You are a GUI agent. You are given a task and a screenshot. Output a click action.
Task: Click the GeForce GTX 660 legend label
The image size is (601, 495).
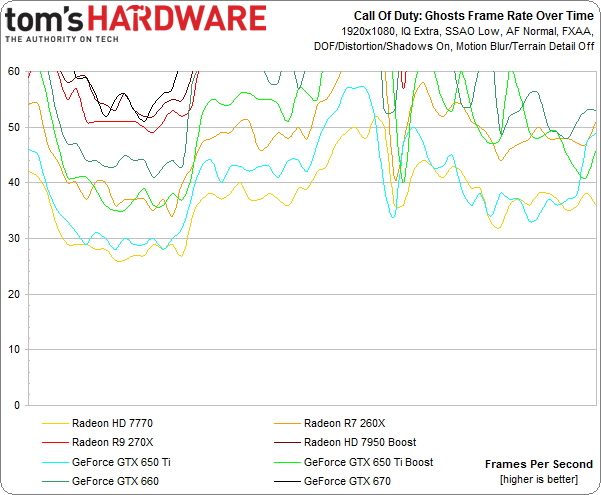[115, 481]
